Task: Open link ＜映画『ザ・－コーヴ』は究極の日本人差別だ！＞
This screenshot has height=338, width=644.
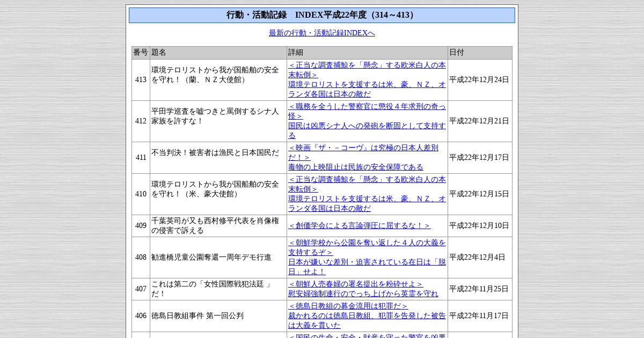Action: coord(363,152)
